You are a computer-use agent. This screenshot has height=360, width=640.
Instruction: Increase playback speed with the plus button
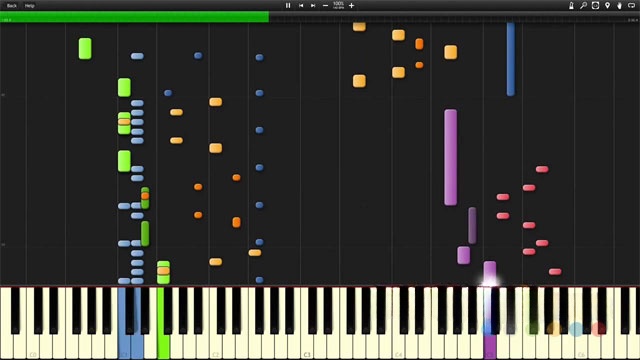(x=351, y=6)
